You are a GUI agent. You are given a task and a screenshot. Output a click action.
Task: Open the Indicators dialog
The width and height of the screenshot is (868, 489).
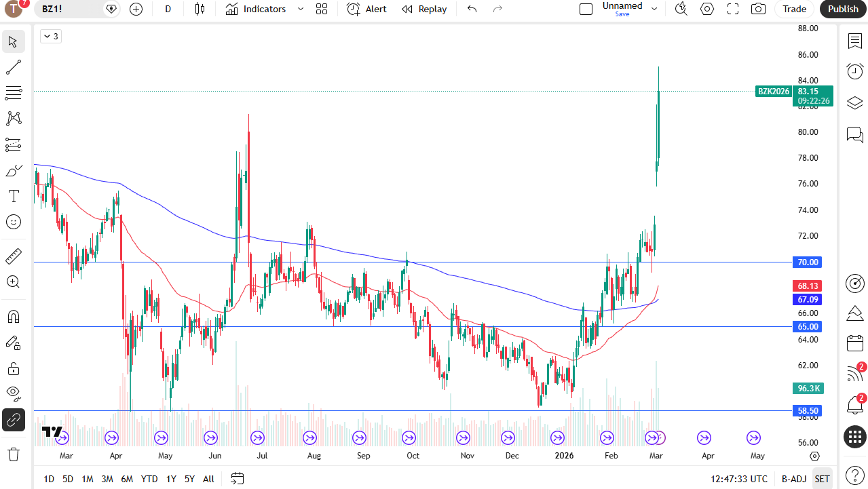tap(256, 9)
